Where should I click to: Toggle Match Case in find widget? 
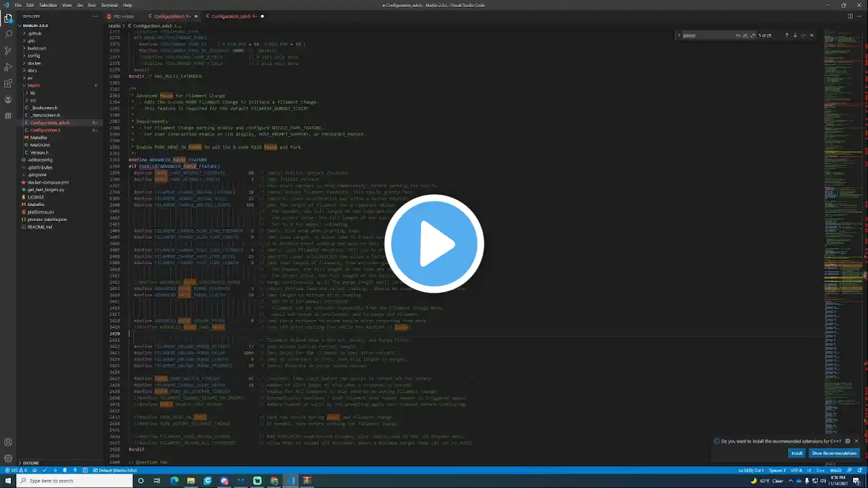[738, 35]
